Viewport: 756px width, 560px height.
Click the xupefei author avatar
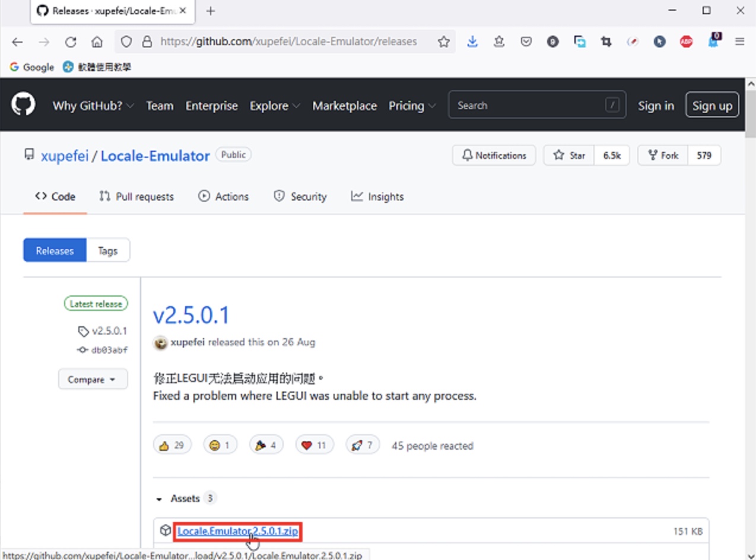(160, 342)
